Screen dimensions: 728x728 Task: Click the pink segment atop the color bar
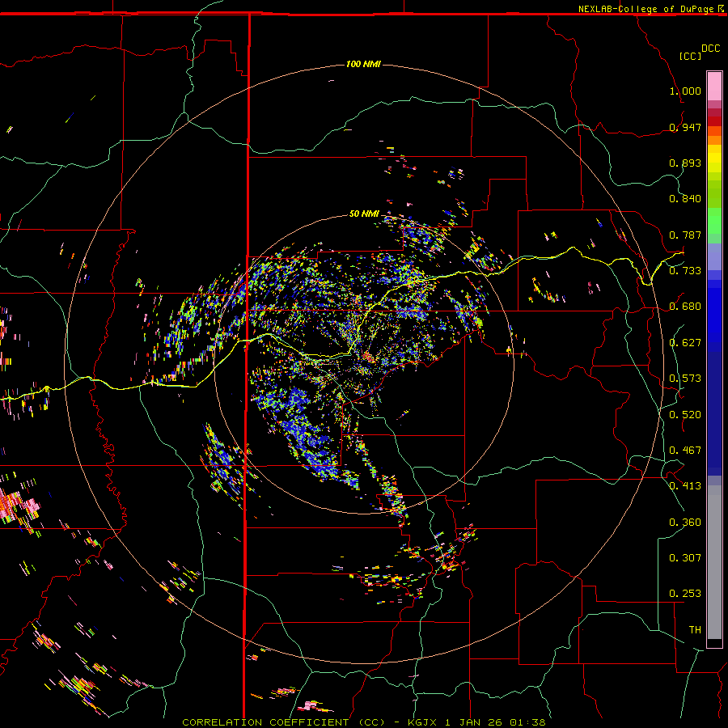(x=714, y=86)
